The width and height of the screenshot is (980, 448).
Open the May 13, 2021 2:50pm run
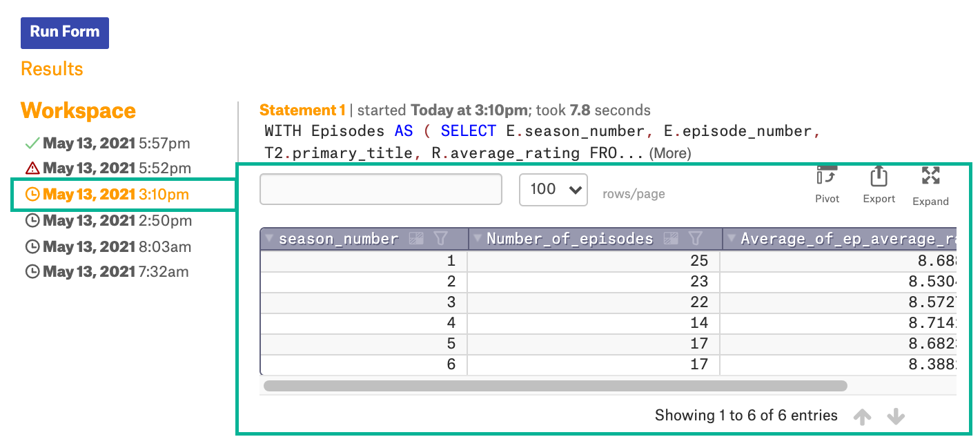pyautogui.click(x=108, y=221)
